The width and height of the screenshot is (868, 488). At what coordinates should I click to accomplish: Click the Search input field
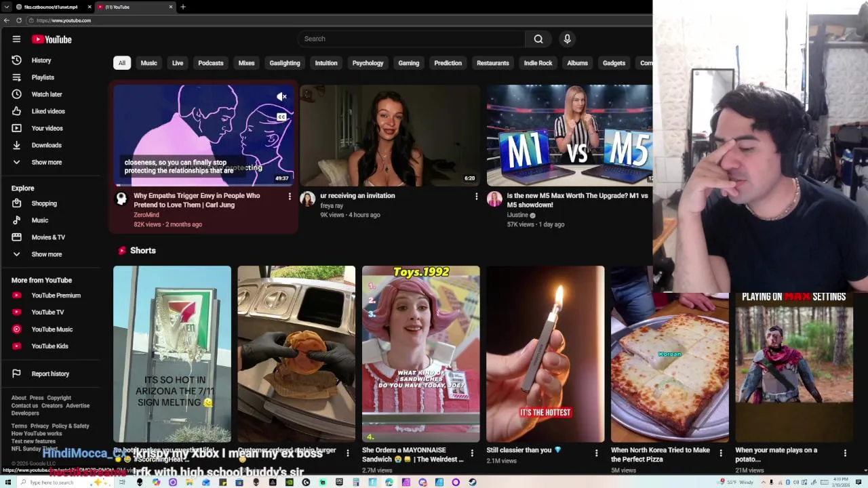pos(412,39)
